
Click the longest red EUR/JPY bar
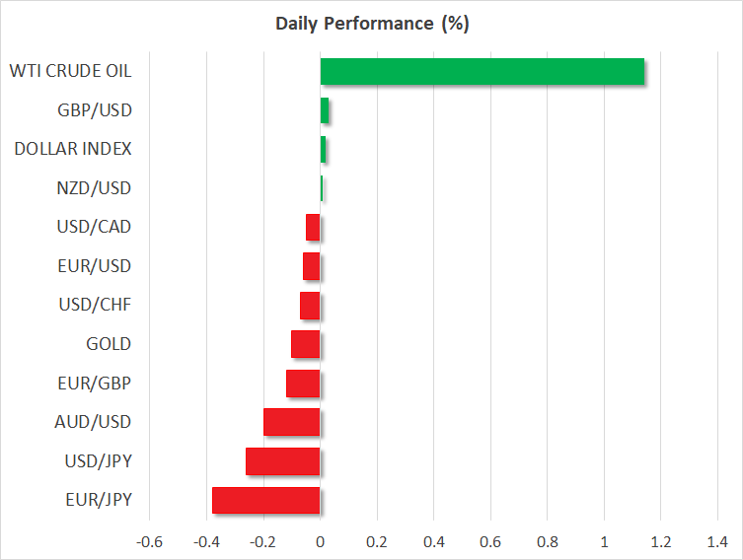[x=266, y=500]
